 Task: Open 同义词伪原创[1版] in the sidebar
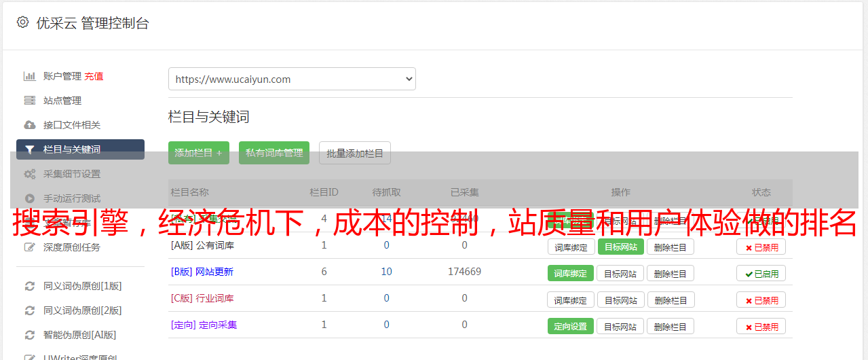tap(82, 286)
